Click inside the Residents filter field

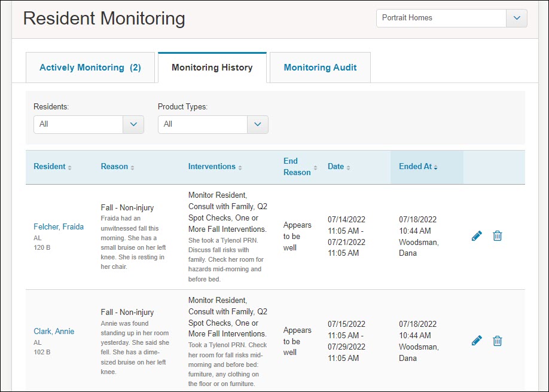point(78,124)
